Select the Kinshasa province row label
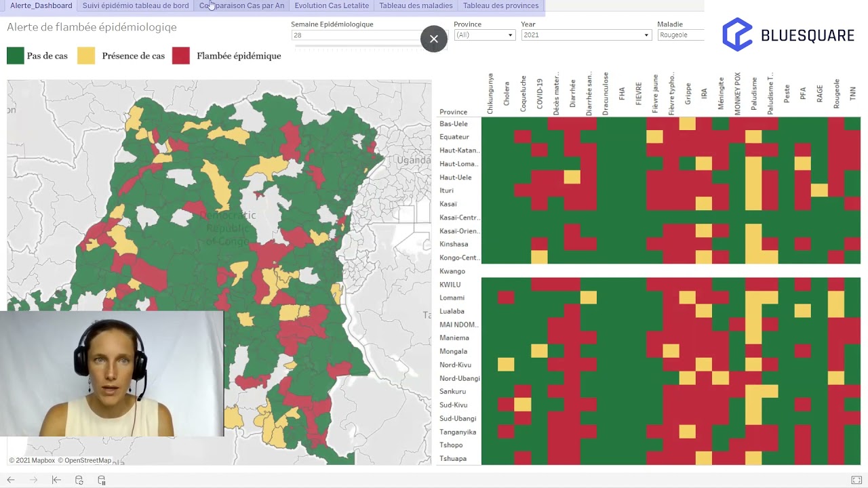The image size is (868, 488). [454, 244]
